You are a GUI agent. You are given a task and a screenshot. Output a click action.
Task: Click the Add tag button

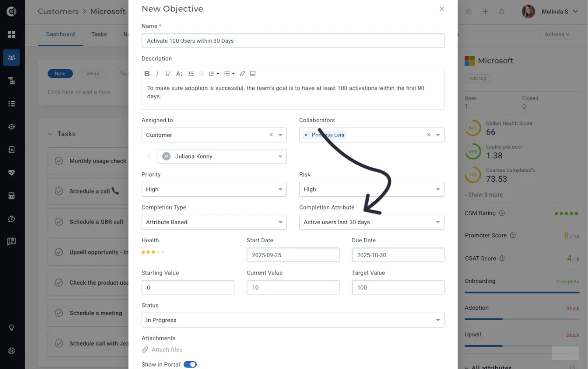tap(477, 78)
